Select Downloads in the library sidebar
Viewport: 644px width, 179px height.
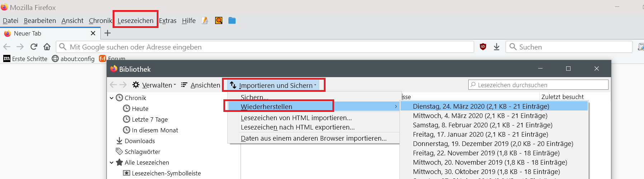(x=139, y=141)
